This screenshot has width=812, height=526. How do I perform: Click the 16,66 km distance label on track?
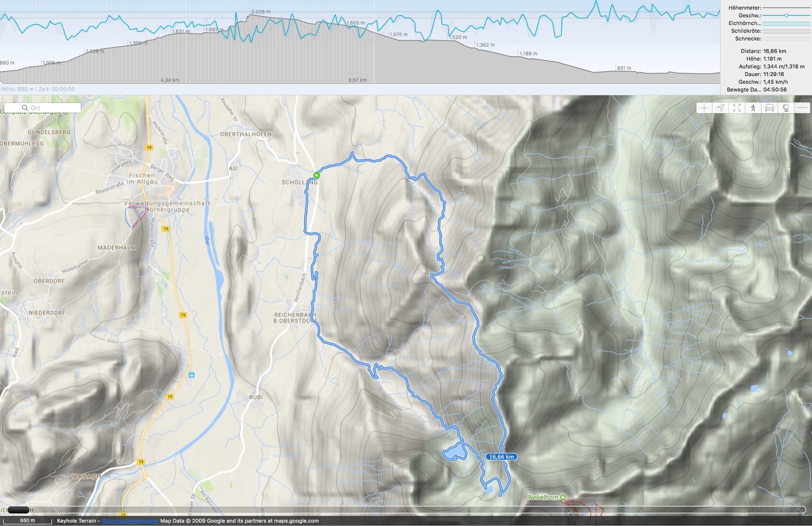click(x=501, y=457)
